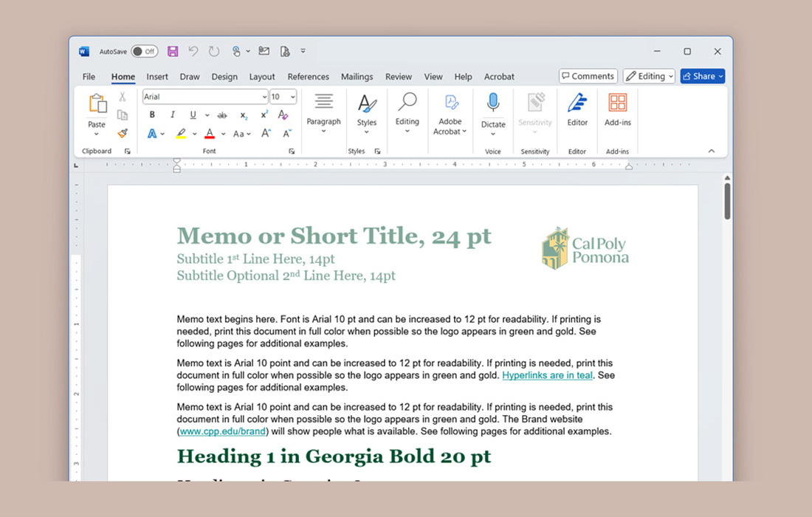Open the Editing mode dropdown button
The image size is (812, 517).
pos(649,76)
